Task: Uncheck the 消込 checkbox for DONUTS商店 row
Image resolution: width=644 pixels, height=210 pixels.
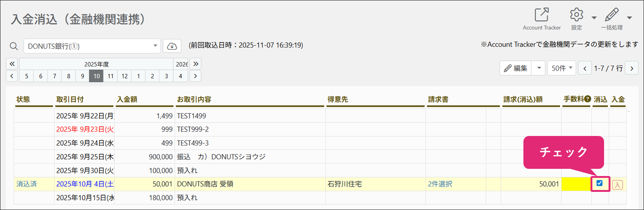Action: click(x=600, y=183)
